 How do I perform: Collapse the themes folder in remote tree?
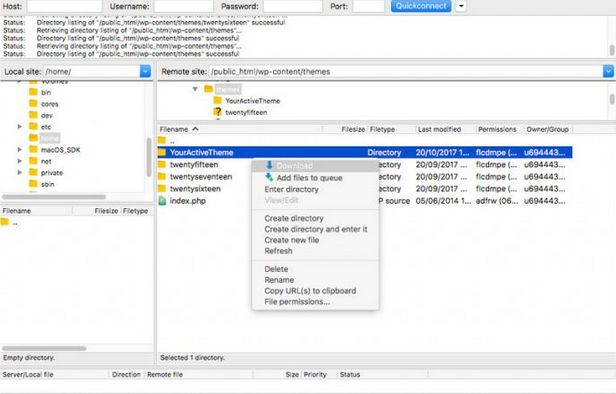tap(195, 89)
